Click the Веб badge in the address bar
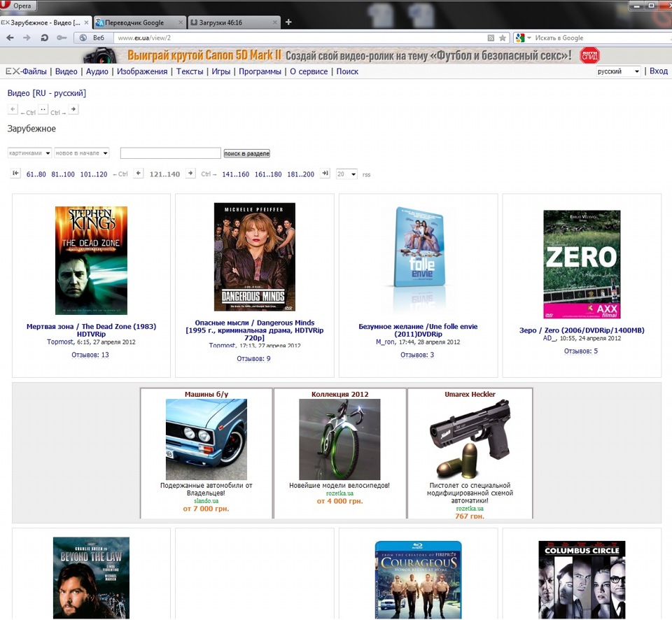This screenshot has height=620, width=672. click(93, 38)
